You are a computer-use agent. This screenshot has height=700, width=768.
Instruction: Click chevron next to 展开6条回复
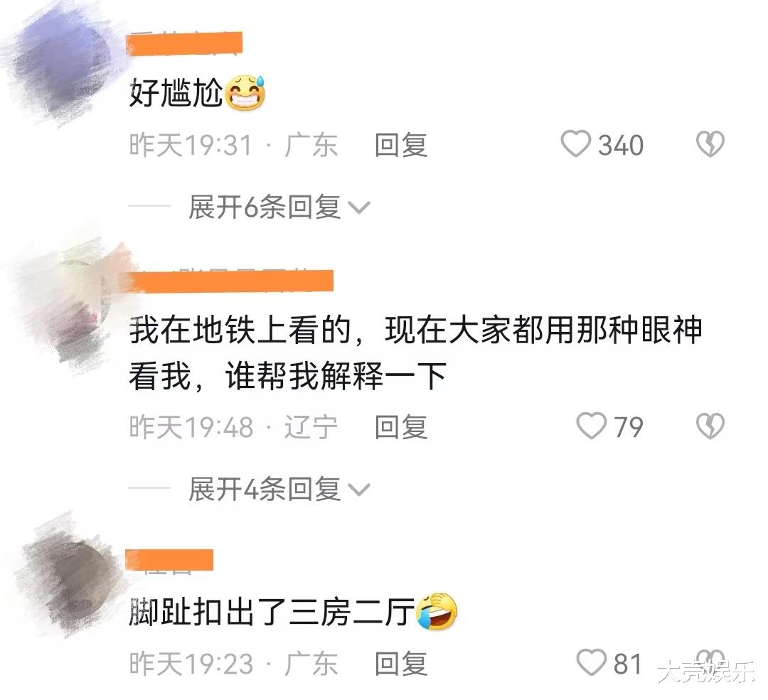359,208
